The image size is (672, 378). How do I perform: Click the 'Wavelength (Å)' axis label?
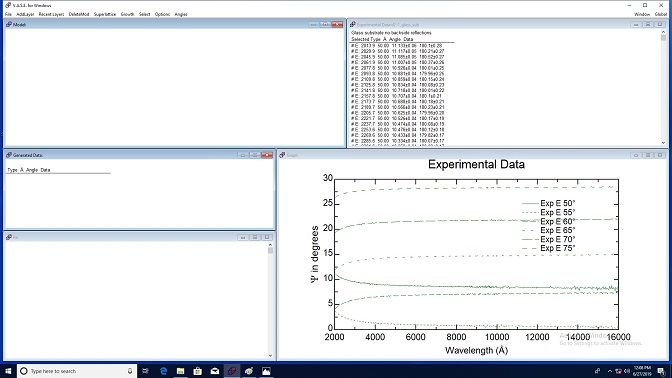pyautogui.click(x=476, y=350)
